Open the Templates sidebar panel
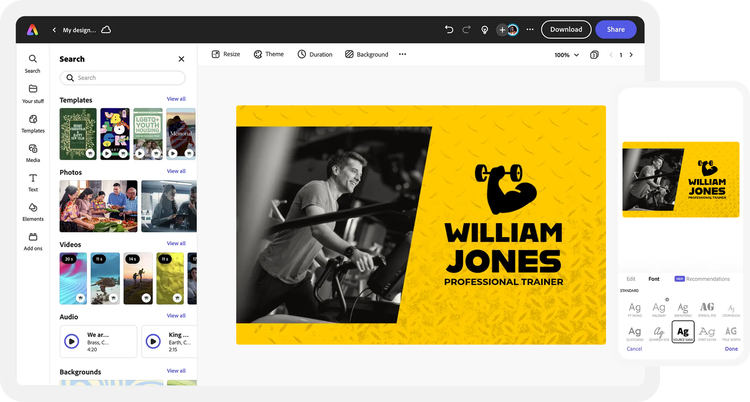 (x=33, y=122)
